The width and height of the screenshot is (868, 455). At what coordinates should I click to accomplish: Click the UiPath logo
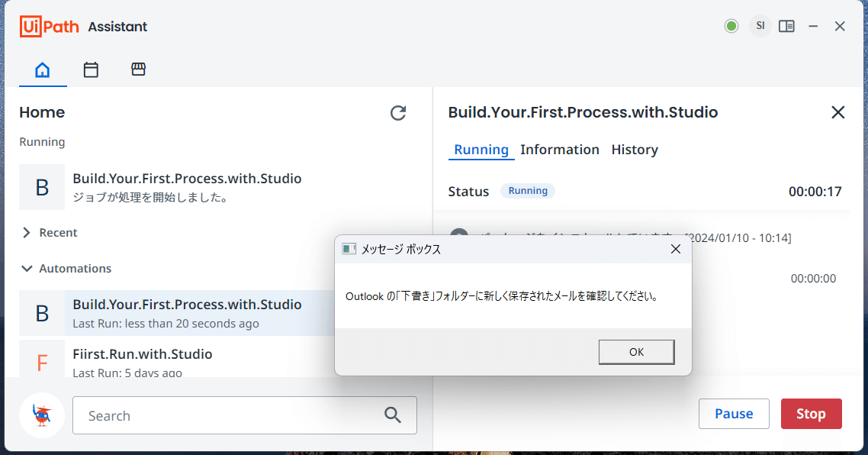click(x=50, y=27)
